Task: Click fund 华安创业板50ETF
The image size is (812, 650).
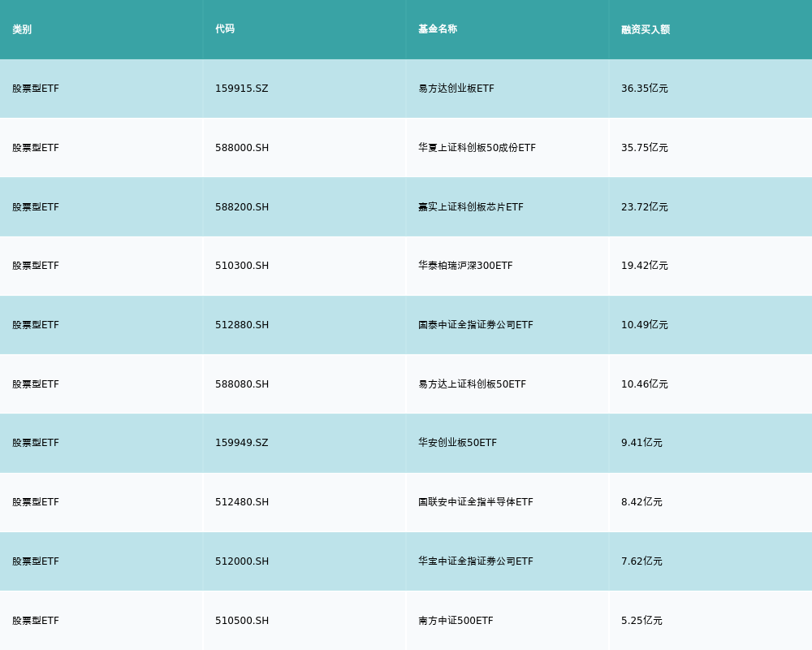Action: tap(457, 443)
